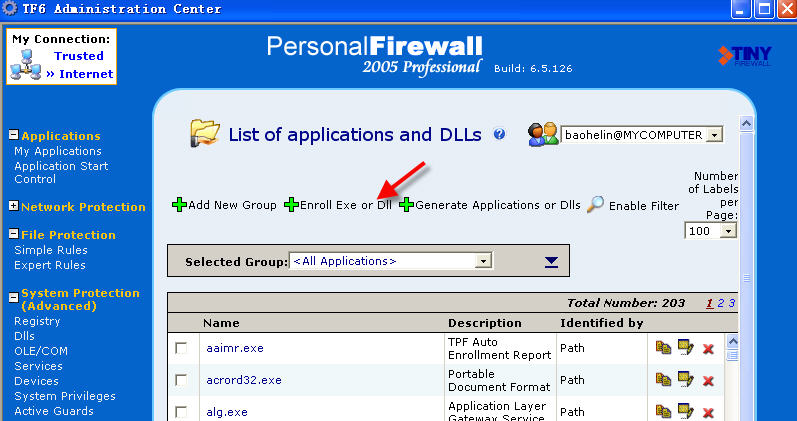Click the Enable Filter text
Image resolution: width=797 pixels, height=421 pixels.
tap(644, 206)
